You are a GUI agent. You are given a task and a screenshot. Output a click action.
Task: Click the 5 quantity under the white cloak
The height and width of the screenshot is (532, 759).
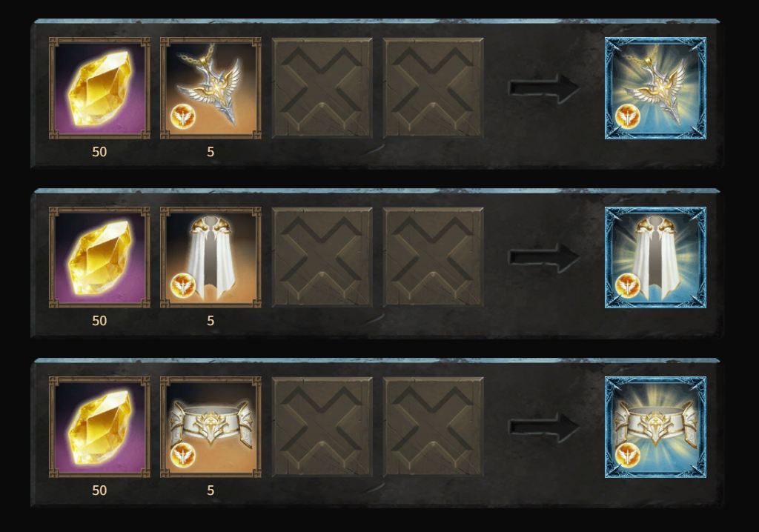point(211,320)
